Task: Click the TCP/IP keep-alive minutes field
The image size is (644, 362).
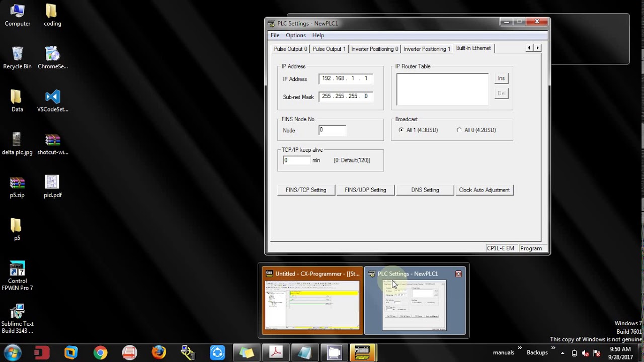Action: click(x=296, y=160)
